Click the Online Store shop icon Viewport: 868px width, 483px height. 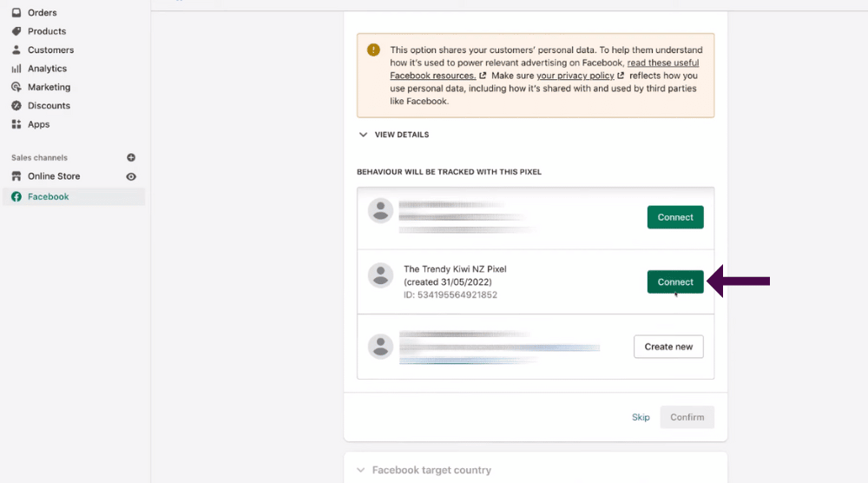coord(16,176)
